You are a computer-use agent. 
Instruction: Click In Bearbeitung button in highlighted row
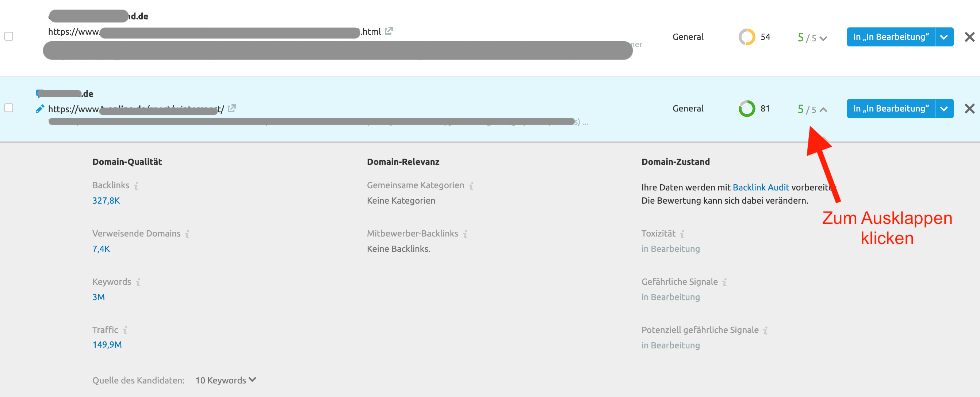[x=891, y=109]
